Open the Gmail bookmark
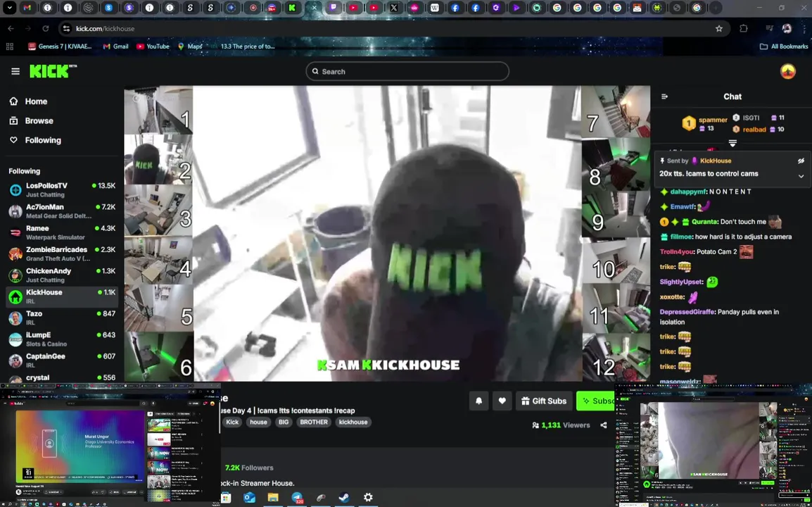Viewport: 812px width, 507px height. [x=115, y=46]
